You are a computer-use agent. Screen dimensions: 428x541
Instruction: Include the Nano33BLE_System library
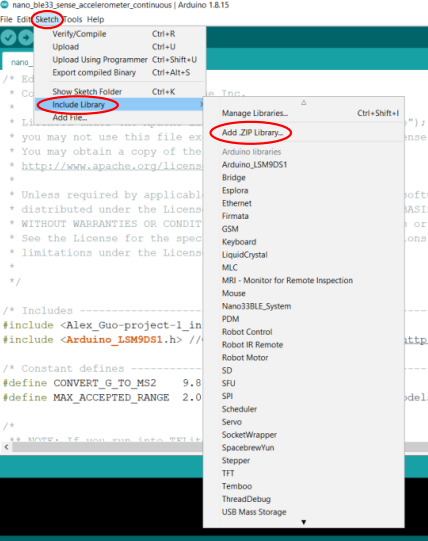[256, 306]
